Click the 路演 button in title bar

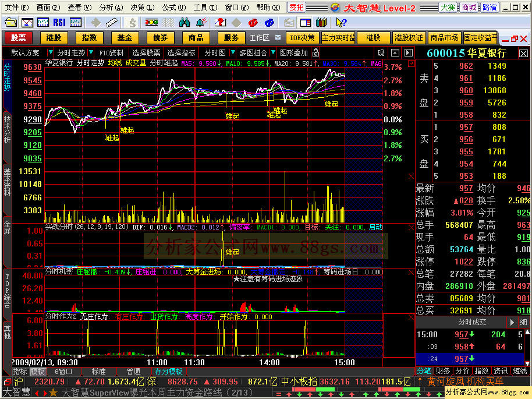[x=490, y=8]
